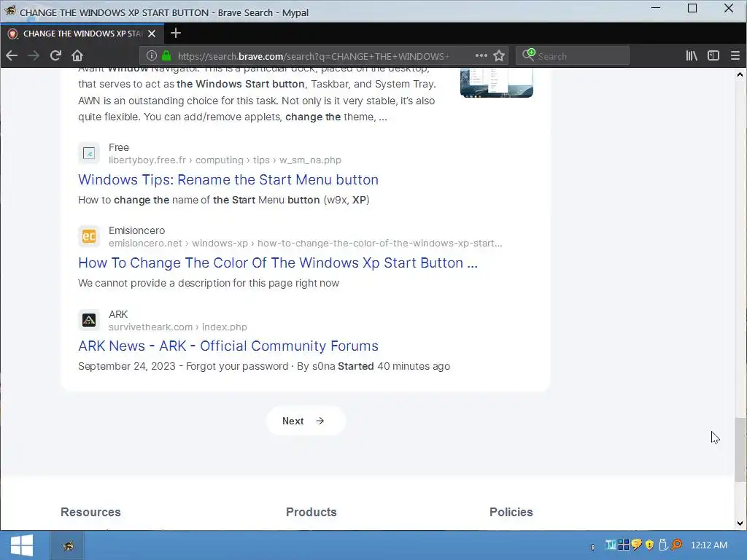Click the Mypal taskbar application button

pyautogui.click(x=68, y=545)
